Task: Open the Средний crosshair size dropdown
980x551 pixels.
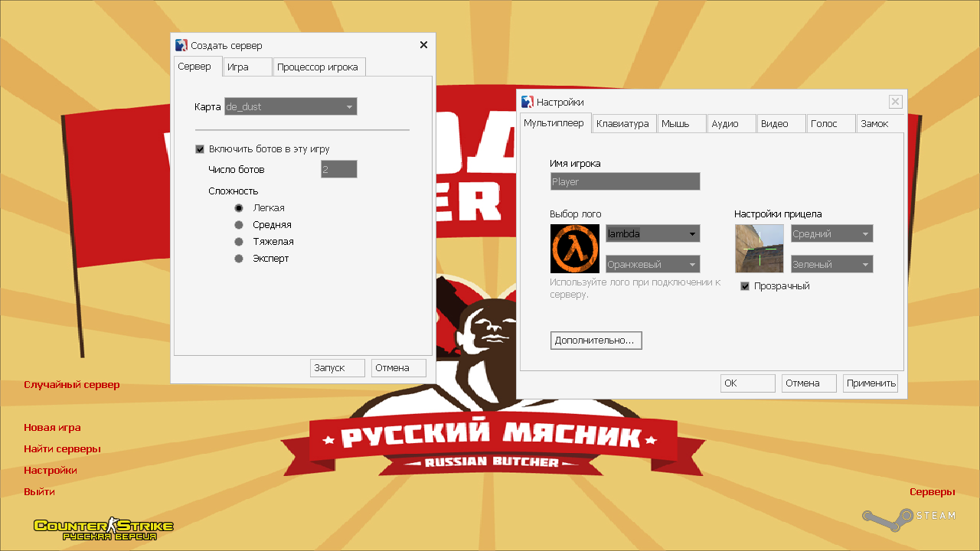Action: tap(831, 233)
